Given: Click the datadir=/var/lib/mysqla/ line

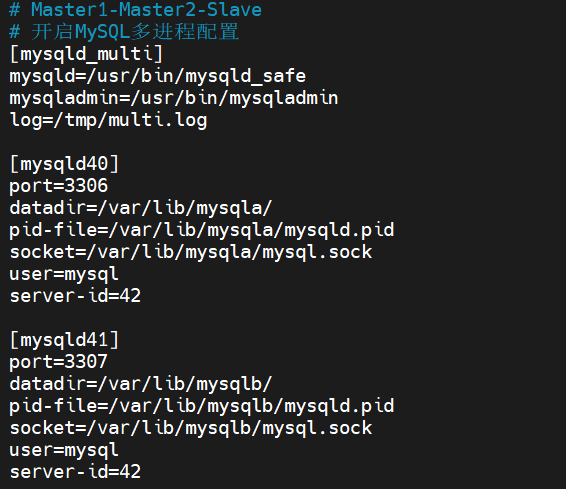Looking at the screenshot, I should coord(141,208).
